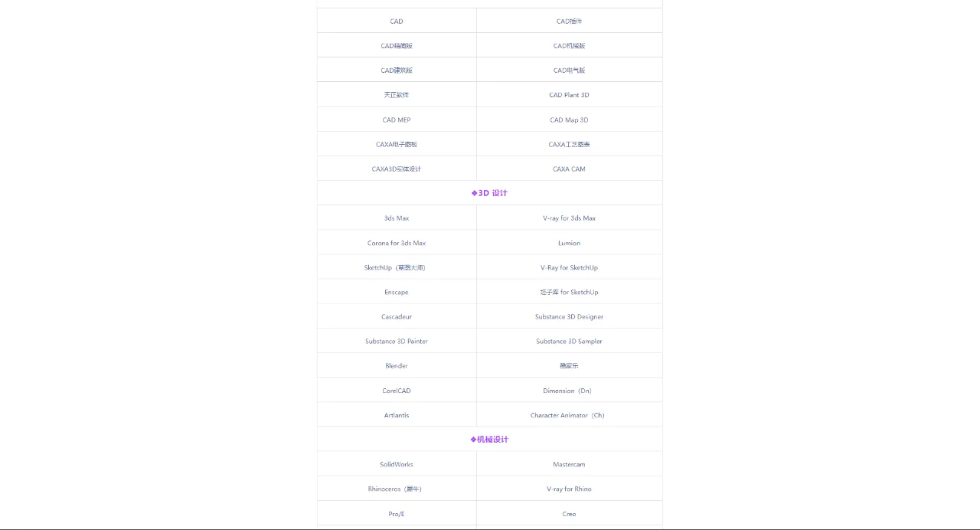Open the Blender link
The width and height of the screenshot is (980, 530).
pyautogui.click(x=397, y=365)
